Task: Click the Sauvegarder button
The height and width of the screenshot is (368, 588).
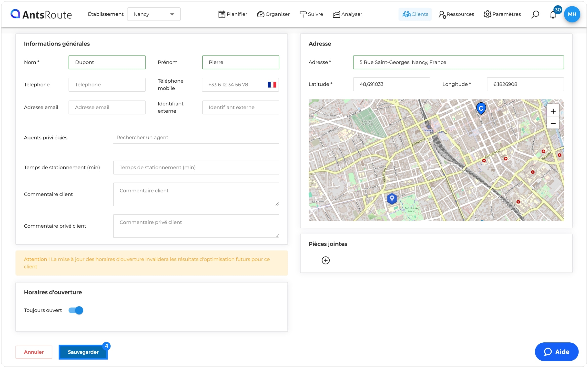Action: (83, 352)
